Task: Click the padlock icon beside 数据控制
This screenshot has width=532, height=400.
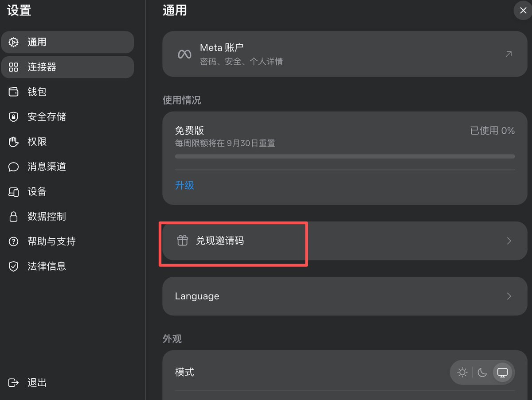Action: (14, 216)
